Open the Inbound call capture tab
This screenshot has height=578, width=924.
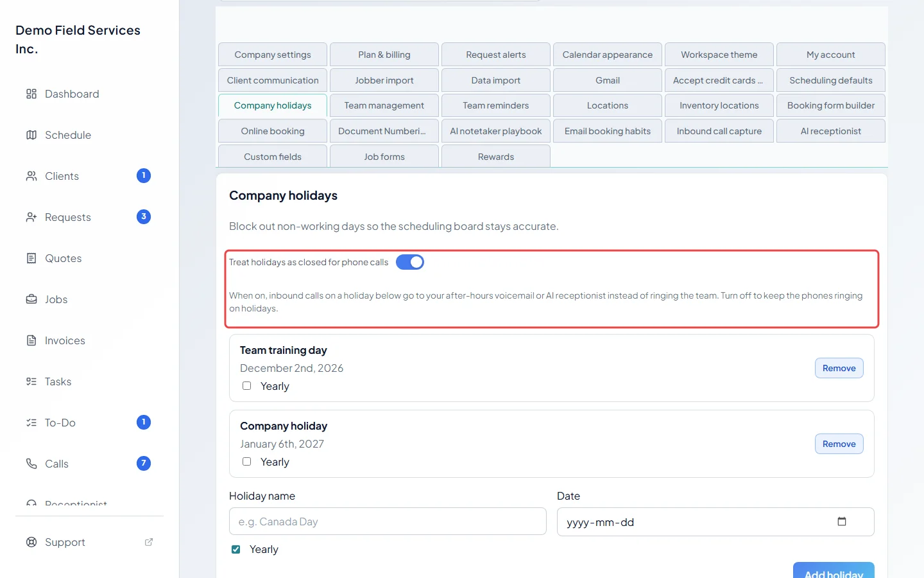pos(719,131)
